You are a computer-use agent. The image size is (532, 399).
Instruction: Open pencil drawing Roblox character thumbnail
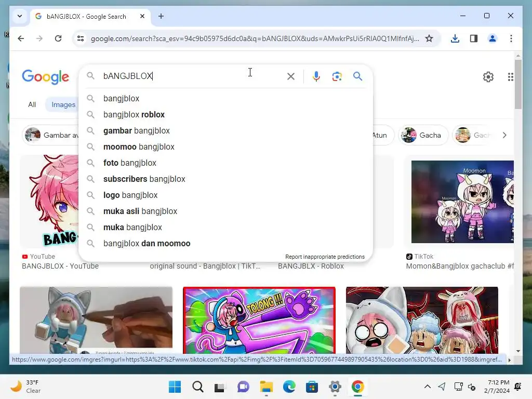(96, 320)
